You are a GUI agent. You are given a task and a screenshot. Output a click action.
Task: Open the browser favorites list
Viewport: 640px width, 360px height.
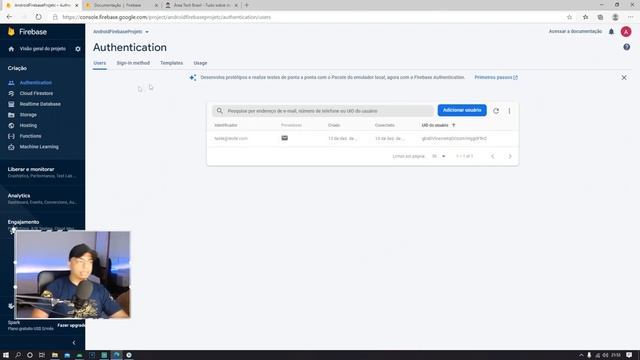tap(585, 17)
